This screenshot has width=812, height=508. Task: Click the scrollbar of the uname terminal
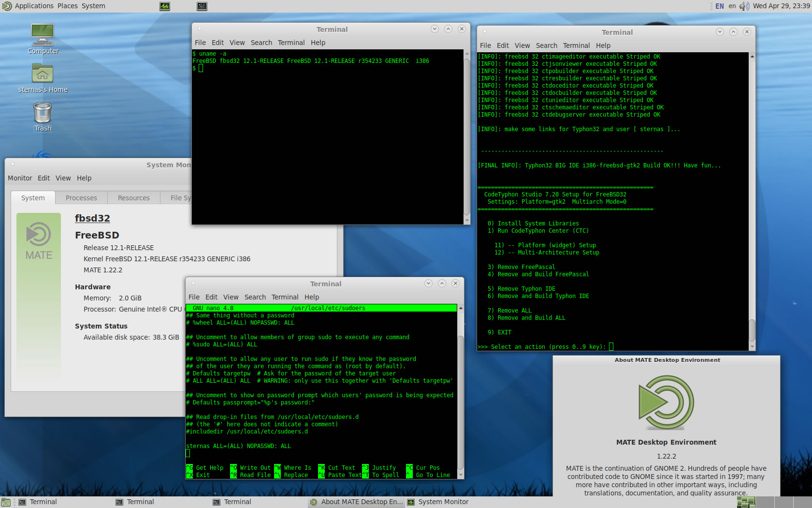point(467,136)
